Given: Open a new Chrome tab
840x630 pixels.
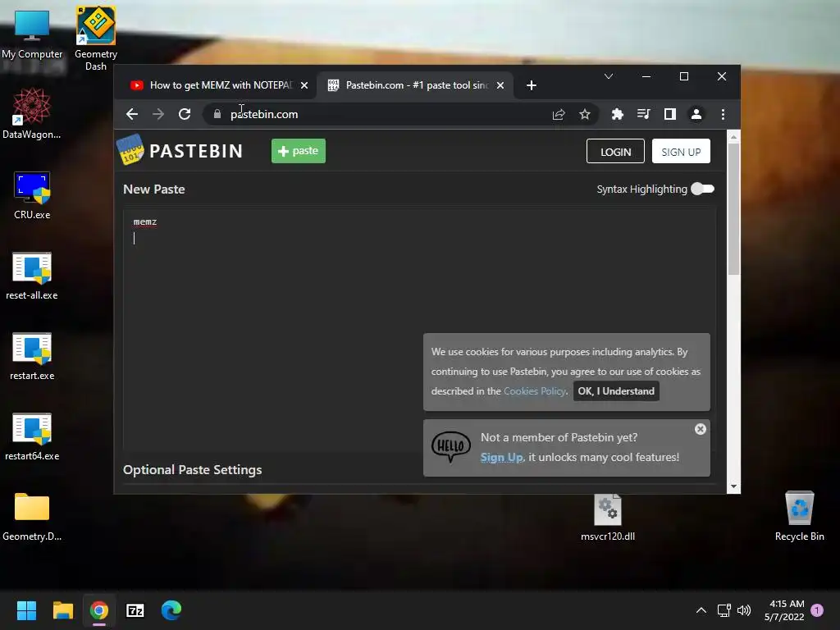Looking at the screenshot, I should [x=532, y=85].
